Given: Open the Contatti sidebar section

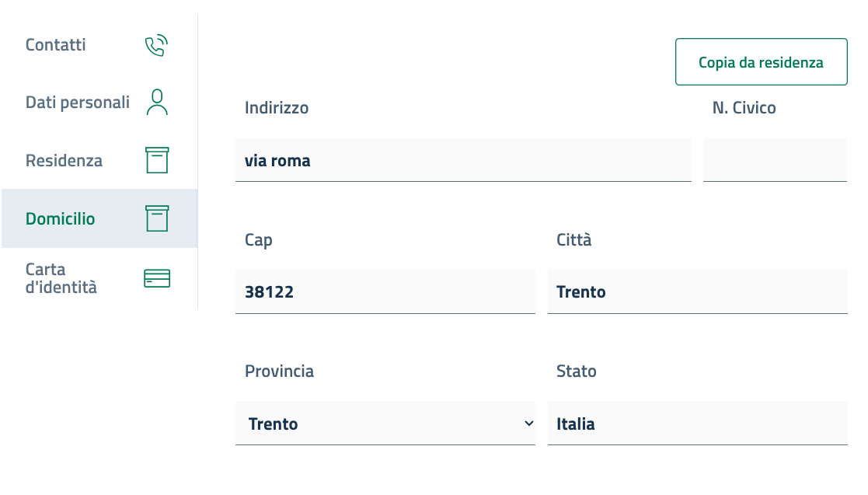Looking at the screenshot, I should pyautogui.click(x=56, y=45).
